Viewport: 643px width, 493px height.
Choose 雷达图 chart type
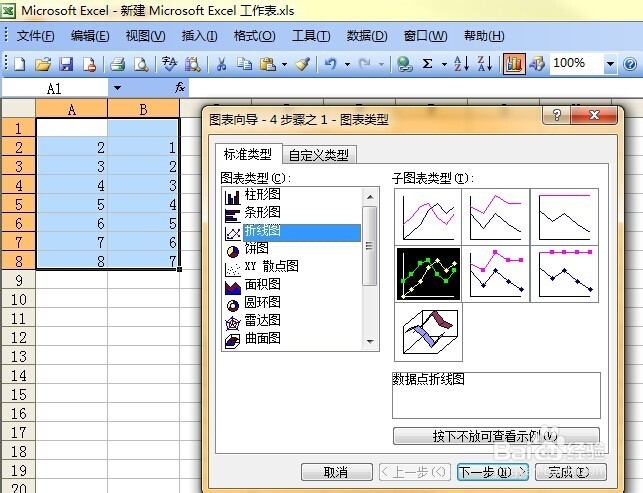[262, 320]
